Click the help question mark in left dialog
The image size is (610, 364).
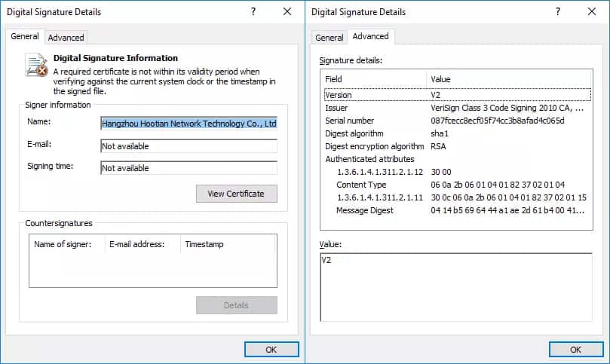[x=253, y=12]
